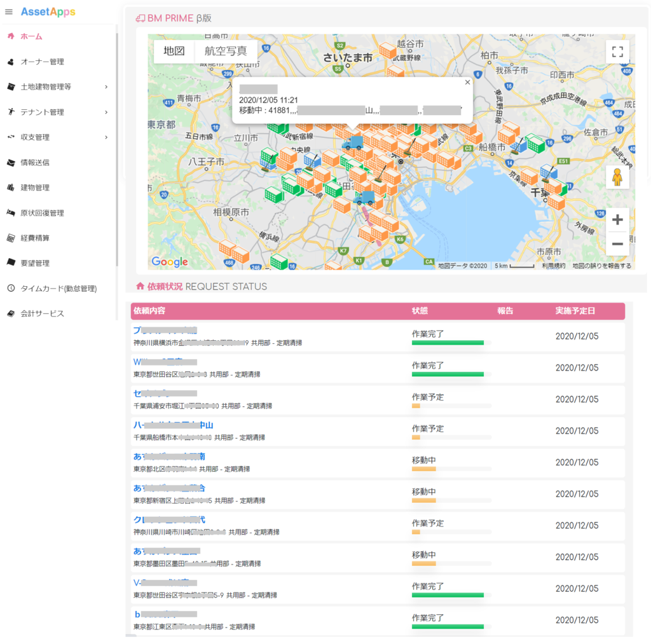Open request link for 東京都墨田区 row
651x644 pixels.
click(x=167, y=551)
